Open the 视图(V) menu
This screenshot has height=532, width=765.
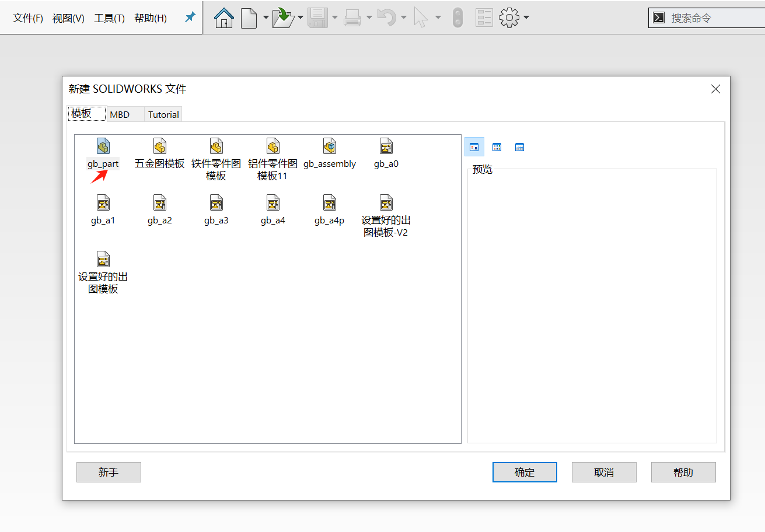point(68,18)
